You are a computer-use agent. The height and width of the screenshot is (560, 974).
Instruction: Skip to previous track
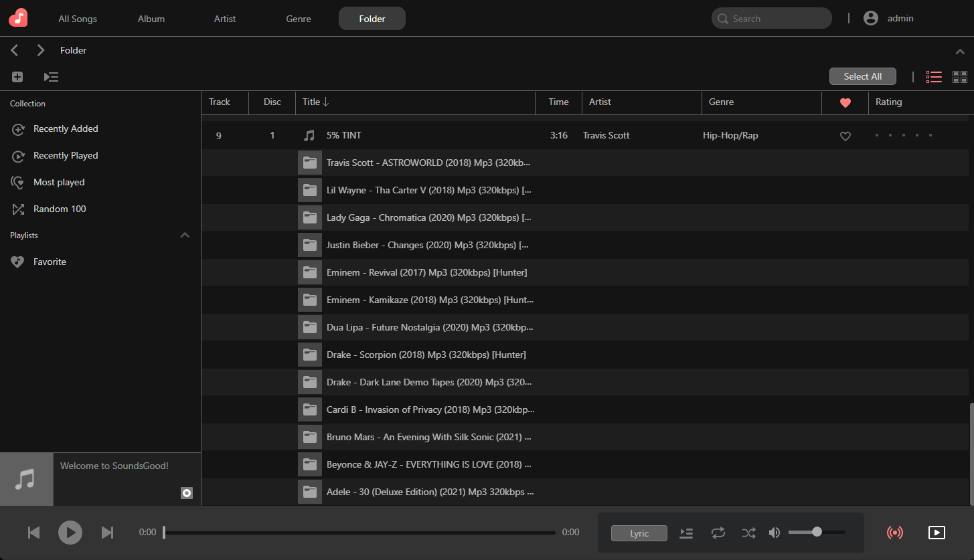pyautogui.click(x=33, y=533)
